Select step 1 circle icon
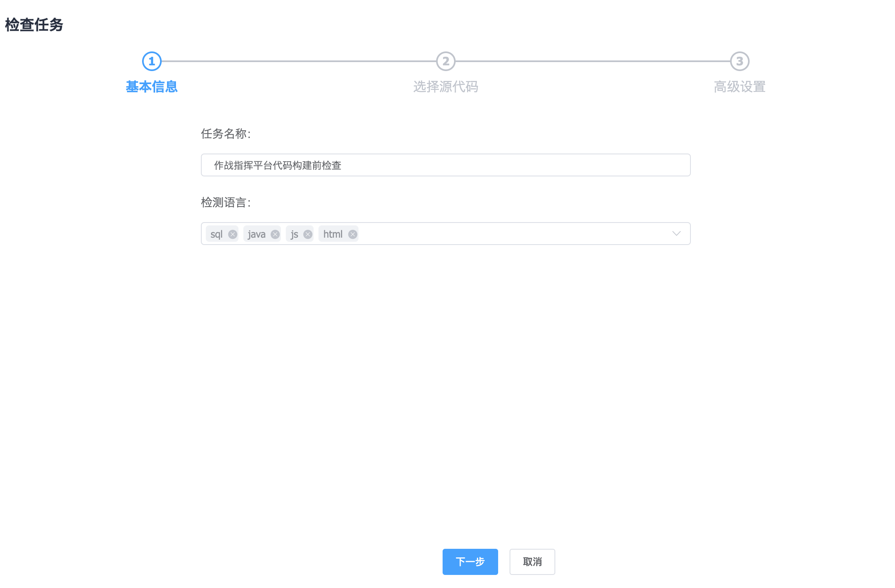 click(152, 61)
